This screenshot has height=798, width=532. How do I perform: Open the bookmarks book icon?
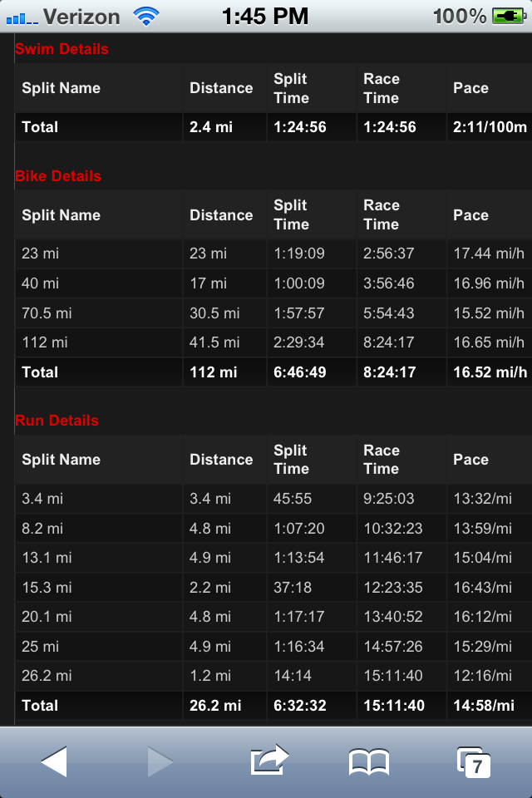(369, 762)
